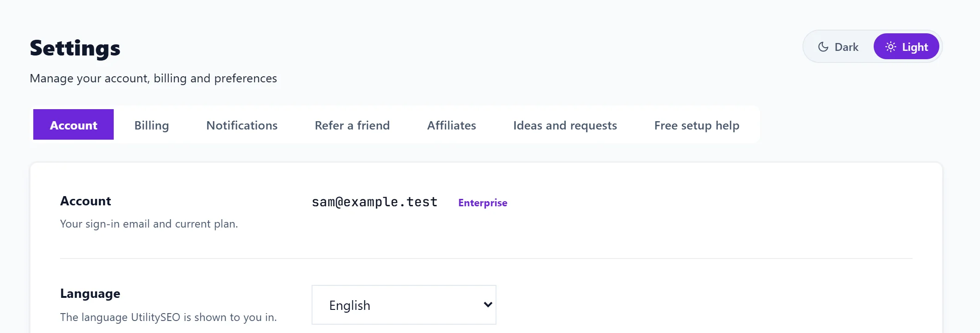Viewport: 980px width, 333px height.
Task: Click the sam@example.test email address
Action: coord(374,202)
